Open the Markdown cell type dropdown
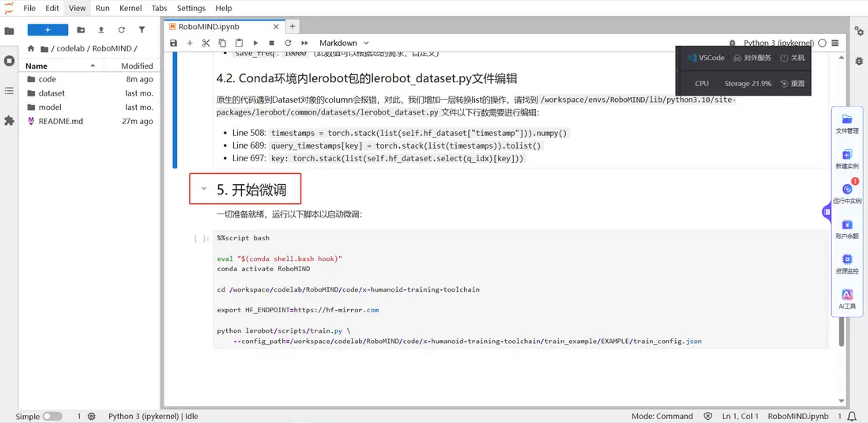This screenshot has width=868, height=423. click(x=344, y=43)
